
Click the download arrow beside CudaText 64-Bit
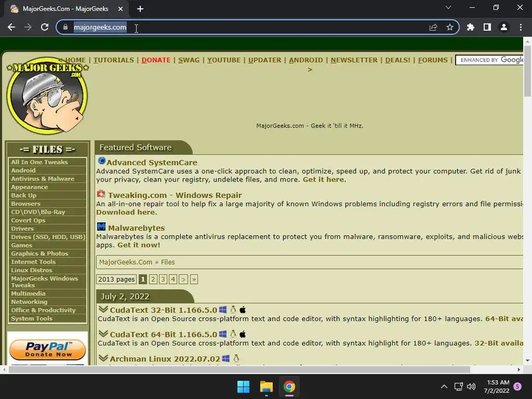coord(103,334)
